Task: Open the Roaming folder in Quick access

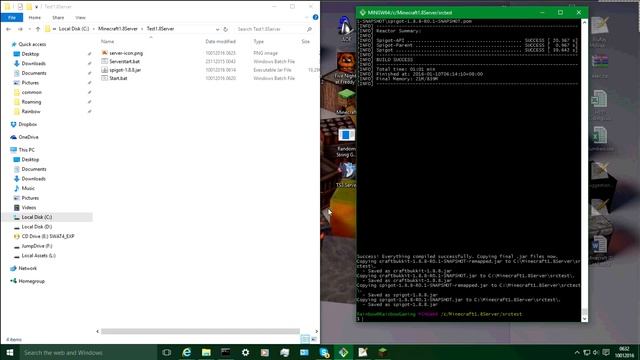Action: click(x=31, y=102)
